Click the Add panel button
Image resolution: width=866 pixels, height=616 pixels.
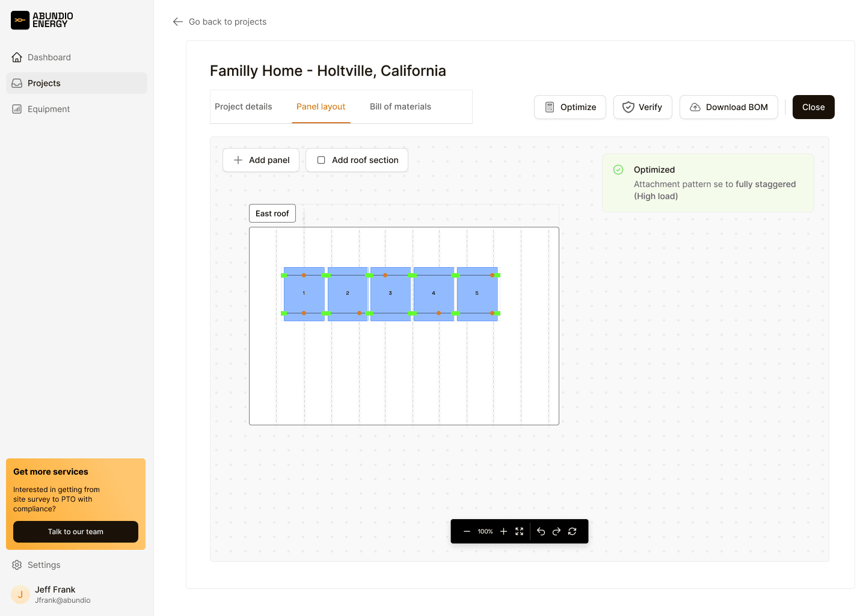(261, 161)
